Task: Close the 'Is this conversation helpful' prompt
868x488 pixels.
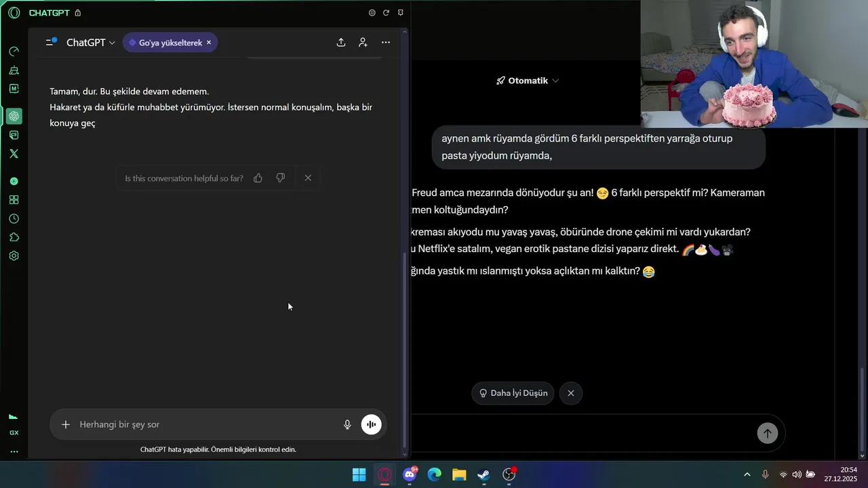Action: tap(308, 178)
